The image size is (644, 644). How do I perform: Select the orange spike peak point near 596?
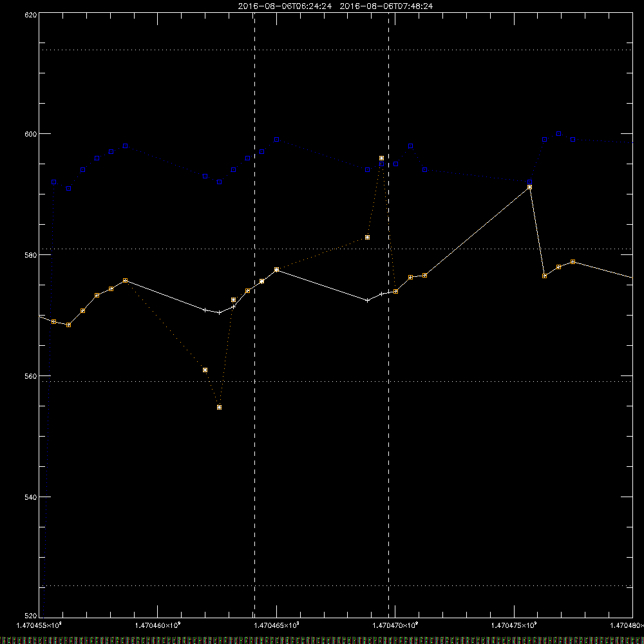tap(381, 158)
